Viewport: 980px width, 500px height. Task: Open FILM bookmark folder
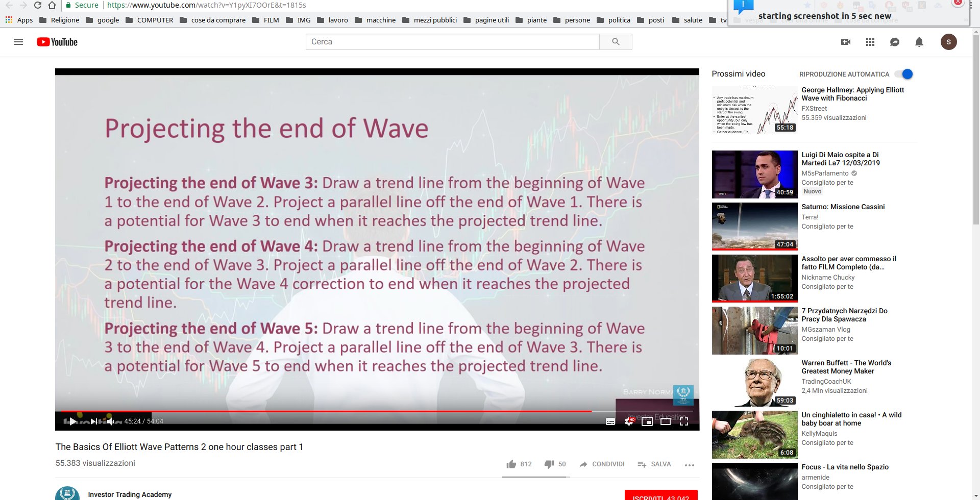point(265,20)
